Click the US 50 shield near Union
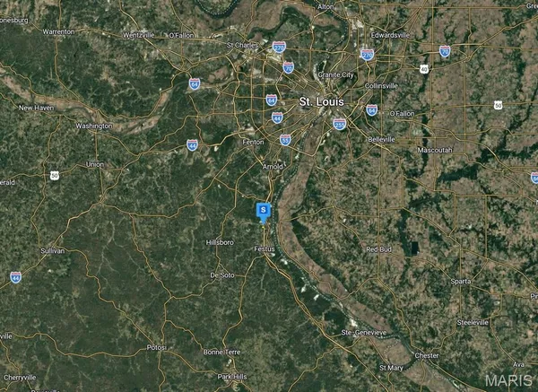This screenshot has height=392, width=538. click(x=54, y=176)
